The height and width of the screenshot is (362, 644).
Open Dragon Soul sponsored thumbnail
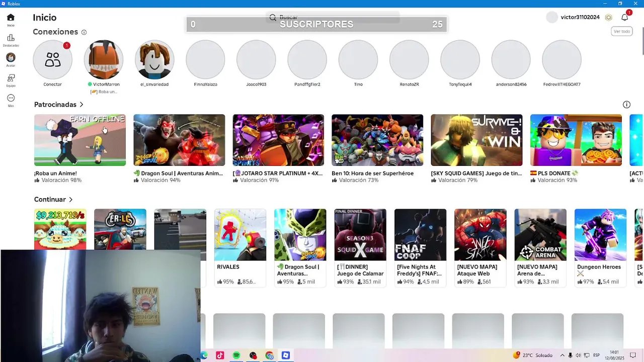179,140
